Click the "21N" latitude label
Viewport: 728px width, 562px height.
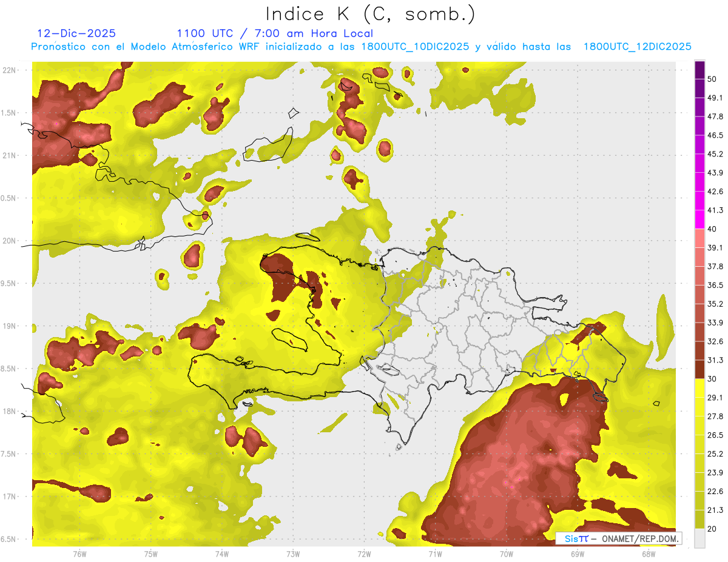coord(9,155)
